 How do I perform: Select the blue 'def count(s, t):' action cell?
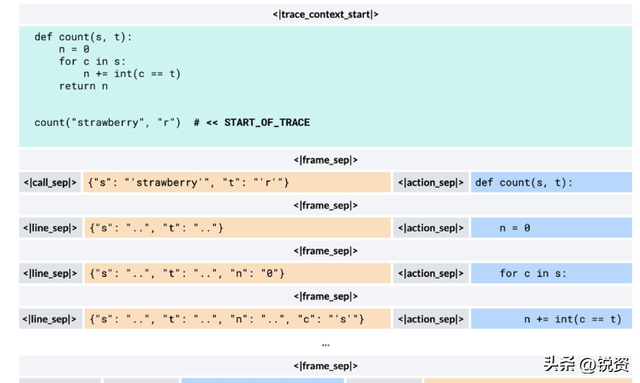point(551,183)
